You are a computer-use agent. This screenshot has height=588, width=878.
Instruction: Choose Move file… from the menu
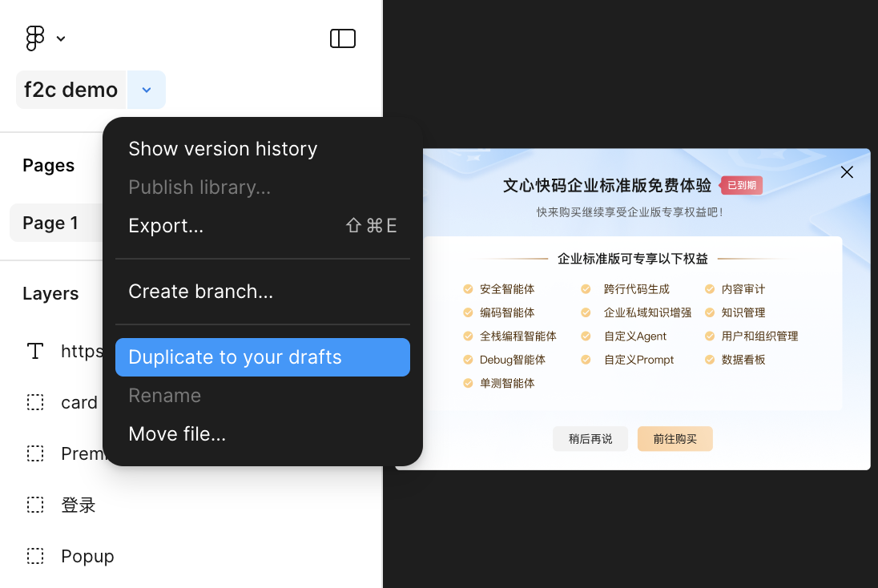pyautogui.click(x=263, y=434)
